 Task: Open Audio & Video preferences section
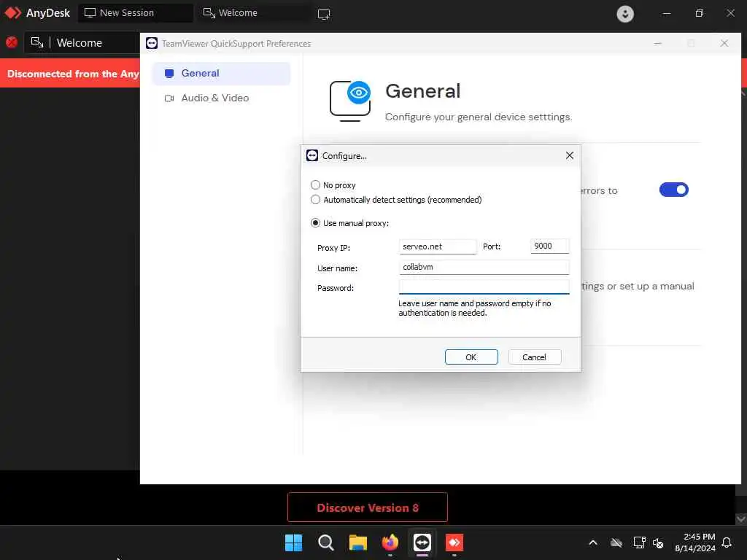pos(222,98)
